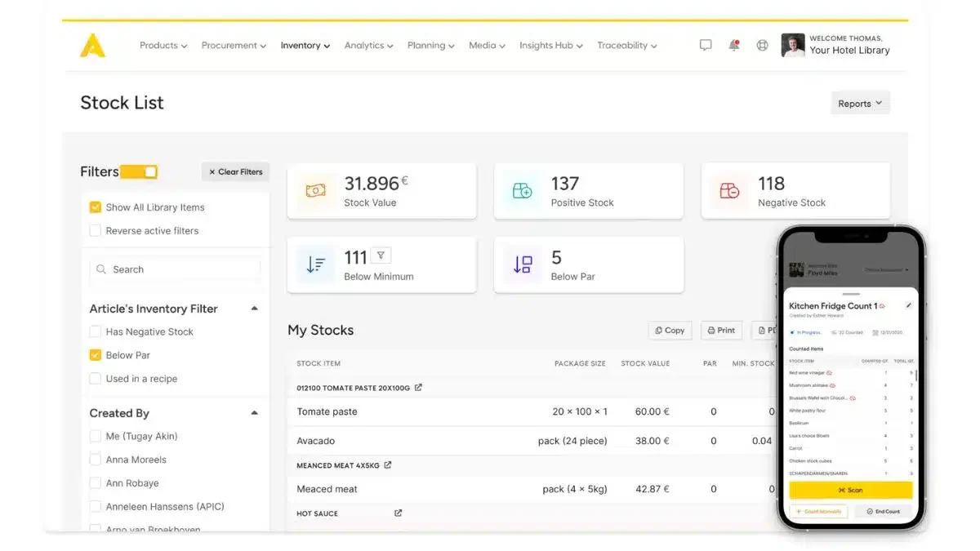This screenshot has width=980, height=551.
Task: Open the Traceability dropdown
Action: pos(627,46)
